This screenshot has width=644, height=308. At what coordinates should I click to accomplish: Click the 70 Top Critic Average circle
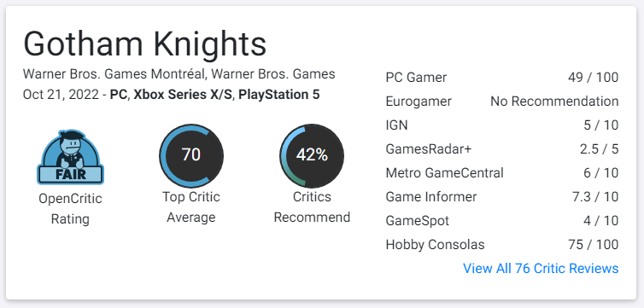pos(191,156)
